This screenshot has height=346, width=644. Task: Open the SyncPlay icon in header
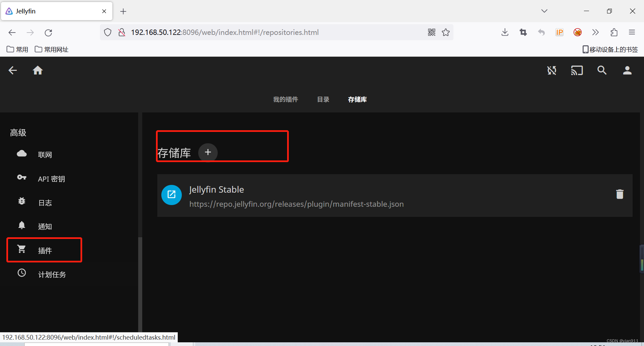pyautogui.click(x=552, y=70)
